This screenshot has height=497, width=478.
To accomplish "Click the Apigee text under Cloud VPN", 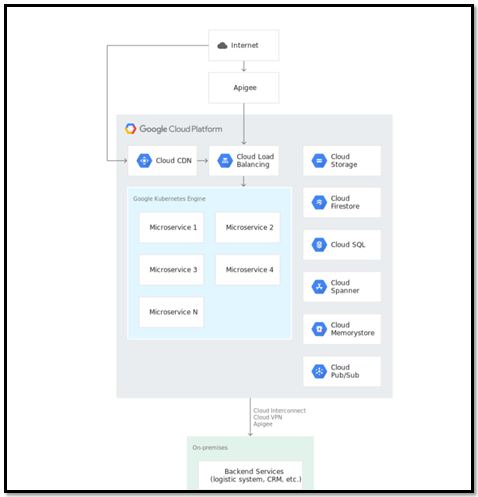I will [263, 424].
